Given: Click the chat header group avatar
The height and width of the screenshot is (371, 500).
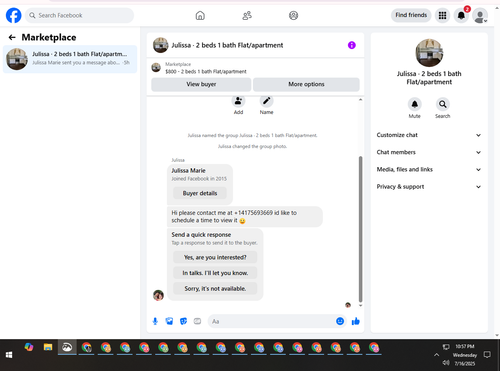Looking at the screenshot, I should (160, 45).
